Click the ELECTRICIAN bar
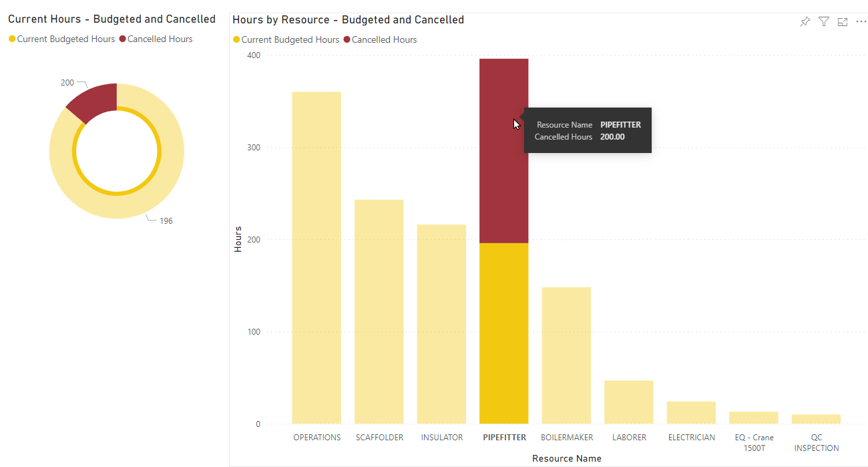 691,413
